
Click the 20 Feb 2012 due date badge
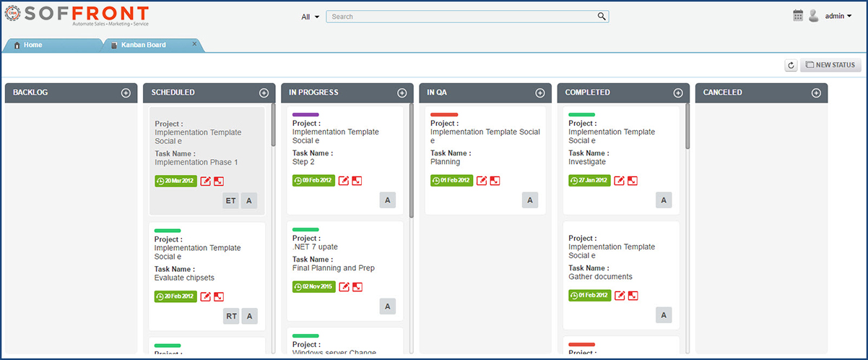(x=175, y=296)
